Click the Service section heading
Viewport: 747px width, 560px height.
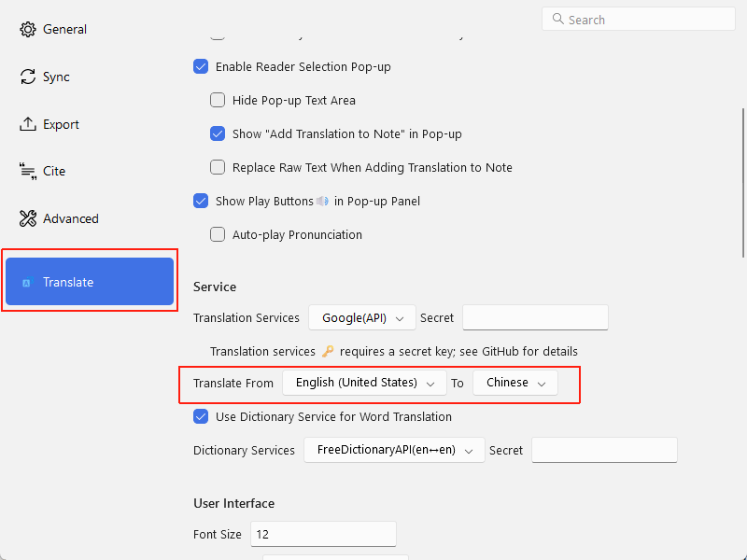pyautogui.click(x=215, y=287)
